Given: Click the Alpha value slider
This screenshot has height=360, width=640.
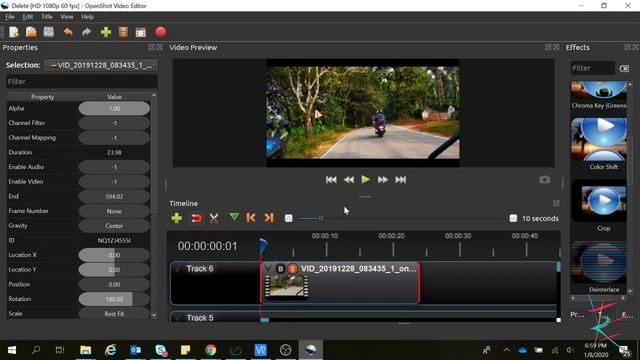Looking at the screenshot, I should [114, 109].
